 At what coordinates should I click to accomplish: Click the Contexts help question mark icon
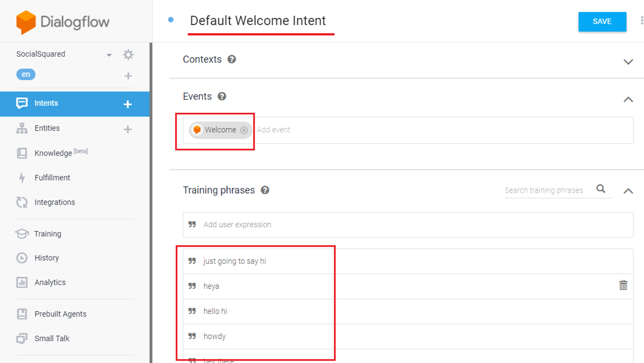[232, 59]
